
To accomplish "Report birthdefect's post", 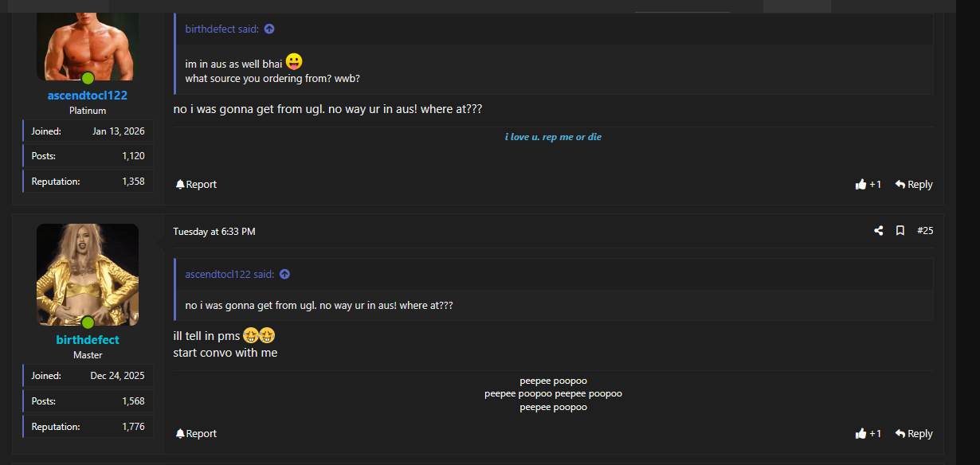I will (x=196, y=434).
